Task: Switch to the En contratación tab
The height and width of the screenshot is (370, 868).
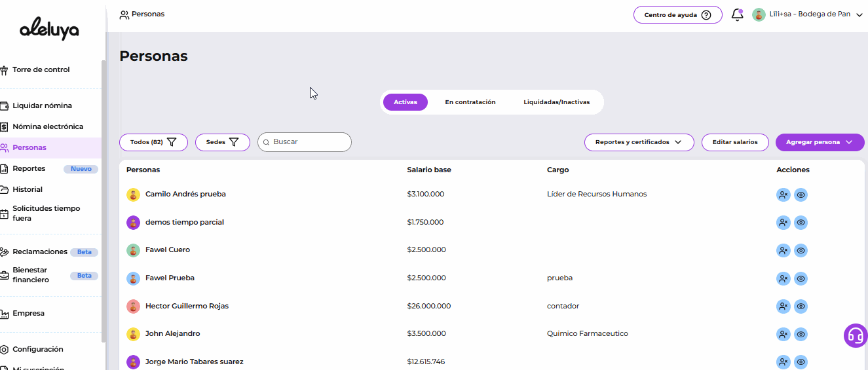Action: [470, 102]
